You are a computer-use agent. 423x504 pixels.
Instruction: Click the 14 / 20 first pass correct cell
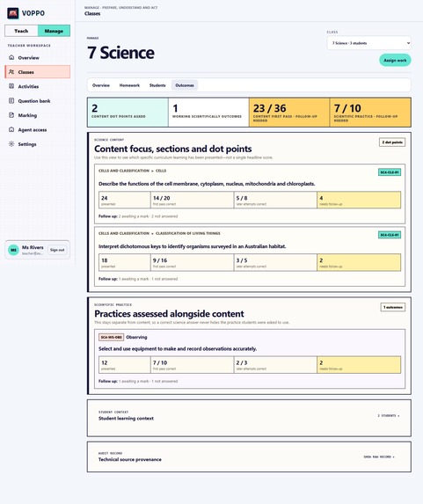tap(192, 201)
